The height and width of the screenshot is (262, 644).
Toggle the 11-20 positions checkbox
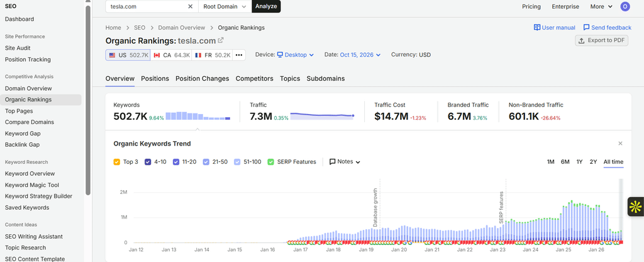tap(176, 162)
